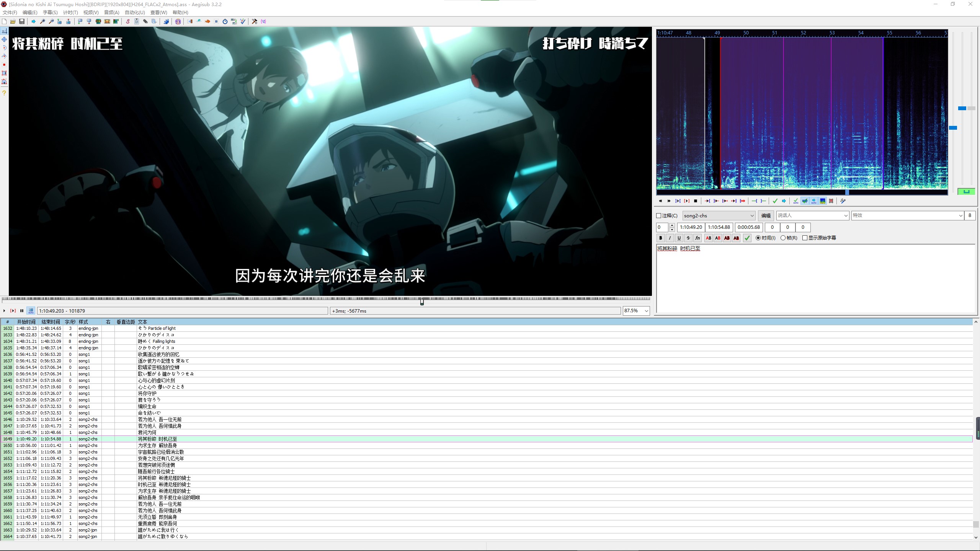980x551 pixels.
Task: Increase the layer number with stepper up
Action: [x=672, y=225]
